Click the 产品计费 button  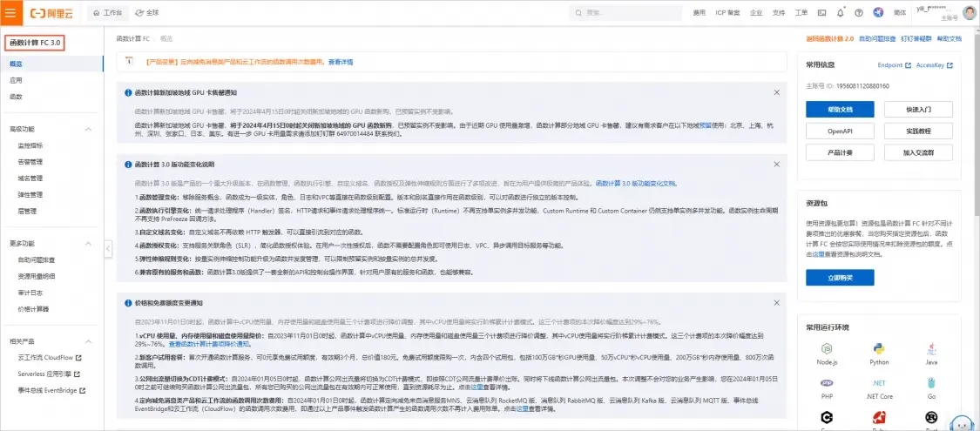pos(840,152)
